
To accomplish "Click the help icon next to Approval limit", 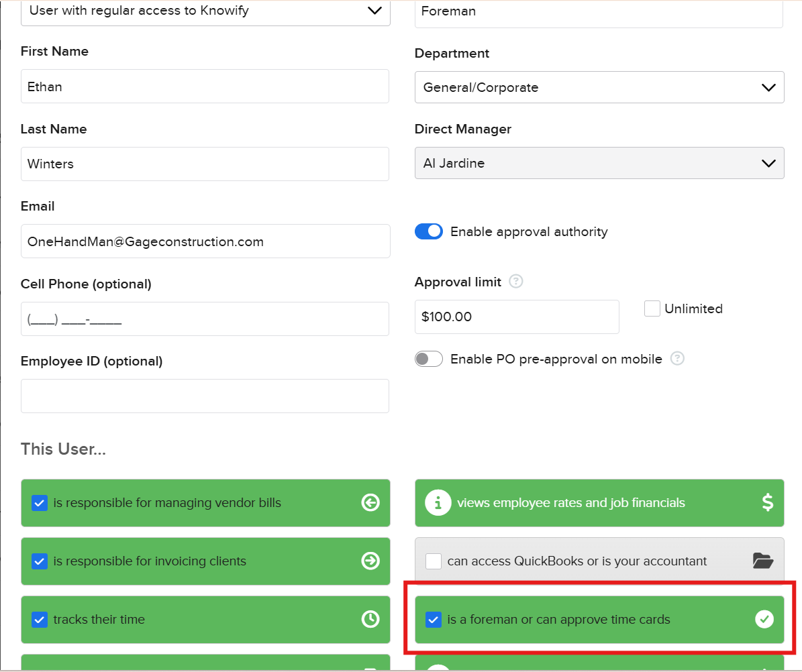I will point(516,282).
